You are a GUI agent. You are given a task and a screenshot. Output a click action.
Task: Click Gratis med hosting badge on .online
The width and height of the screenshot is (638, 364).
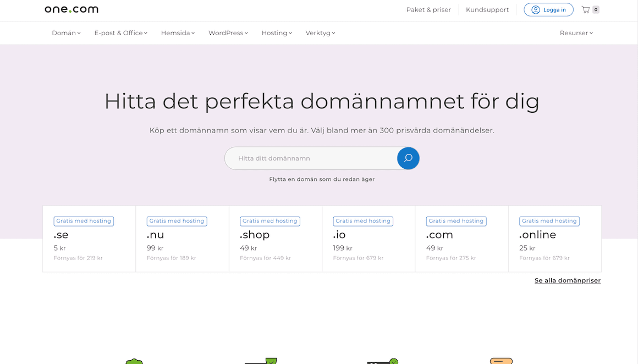(549, 221)
